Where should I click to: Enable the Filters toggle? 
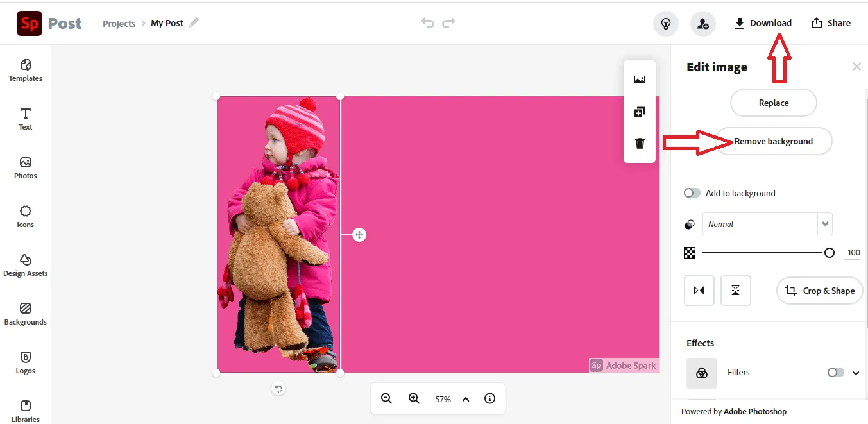835,373
